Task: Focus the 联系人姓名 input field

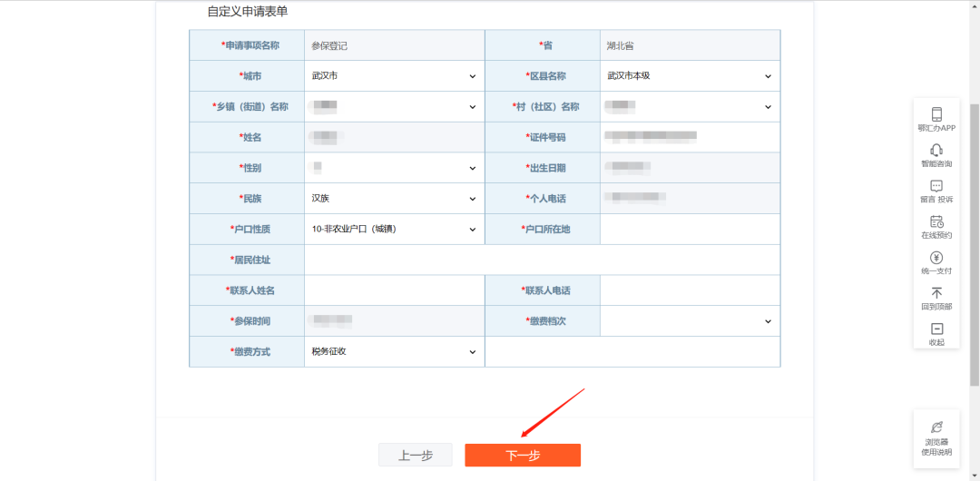Action: pyautogui.click(x=395, y=290)
